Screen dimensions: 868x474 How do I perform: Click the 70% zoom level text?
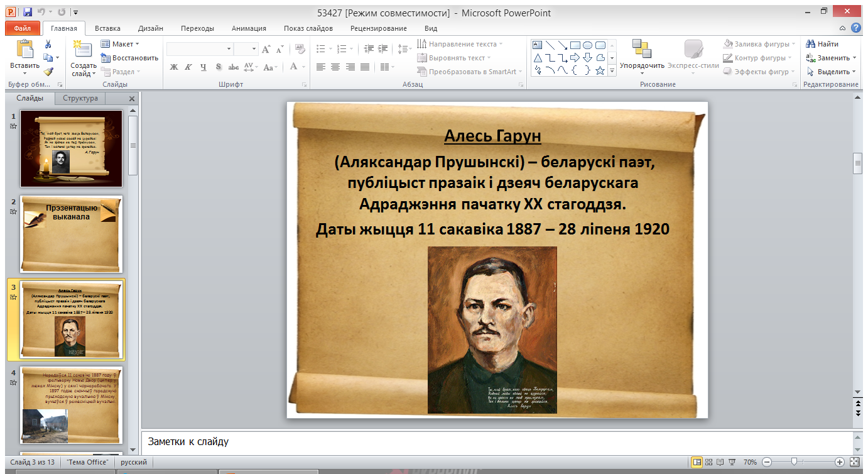coord(751,462)
